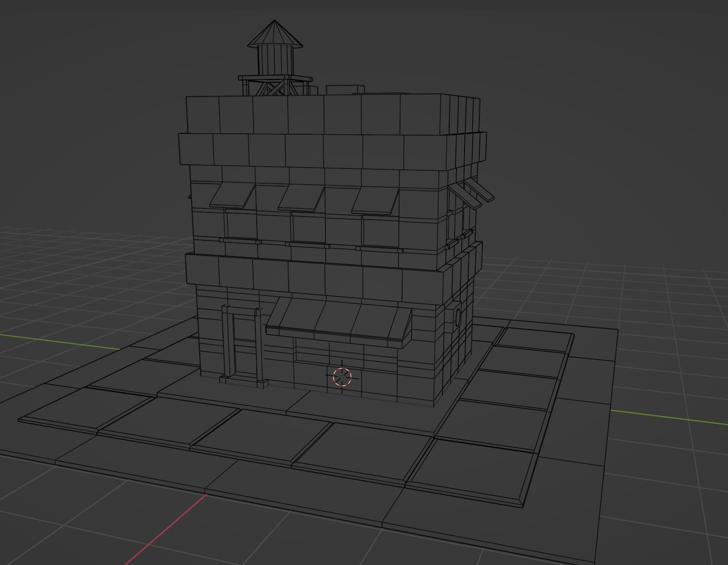Select the large storefront awning on the ground floor

(x=339, y=322)
